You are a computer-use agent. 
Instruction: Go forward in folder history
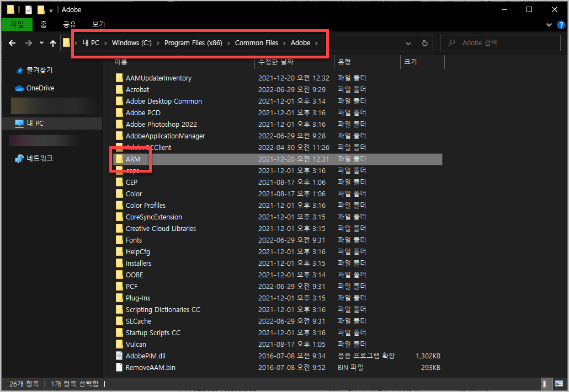click(28, 43)
